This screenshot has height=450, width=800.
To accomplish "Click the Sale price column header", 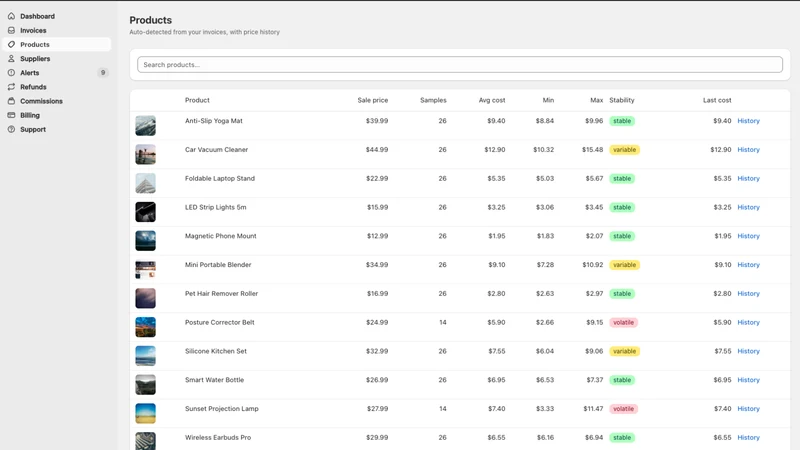I will pyautogui.click(x=372, y=101).
